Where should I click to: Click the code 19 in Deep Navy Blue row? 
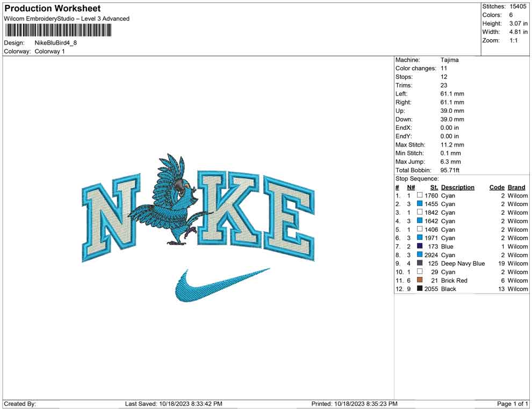click(x=501, y=264)
